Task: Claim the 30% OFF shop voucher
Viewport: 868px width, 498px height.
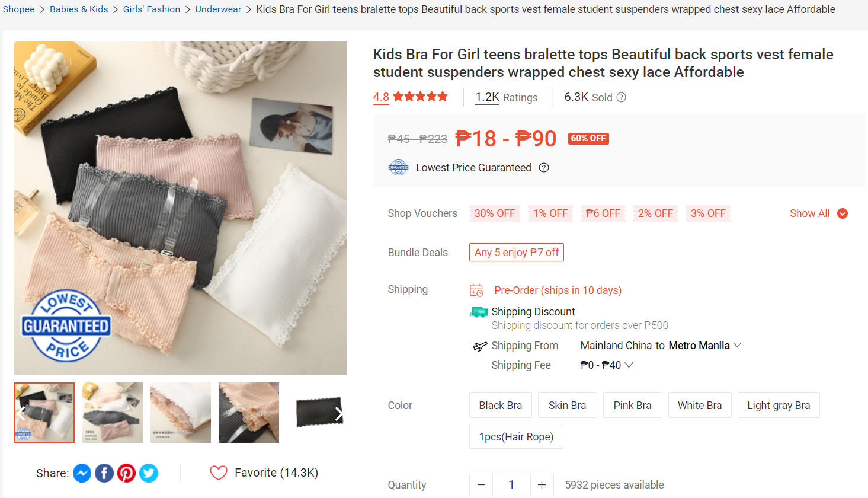Action: click(495, 213)
